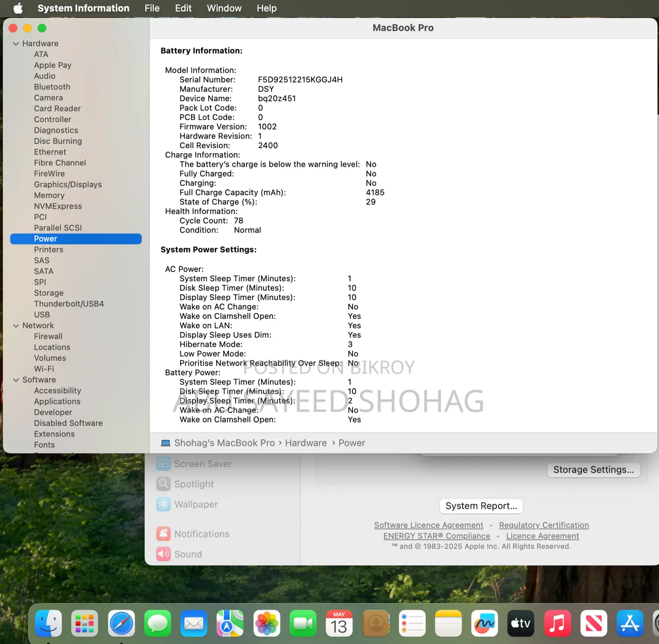Open Contacts app in the Dock
The width and height of the screenshot is (659, 644).
pyautogui.click(x=376, y=623)
